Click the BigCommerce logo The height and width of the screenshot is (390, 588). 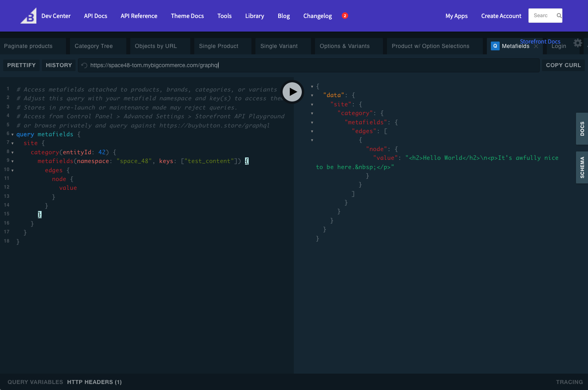28,16
